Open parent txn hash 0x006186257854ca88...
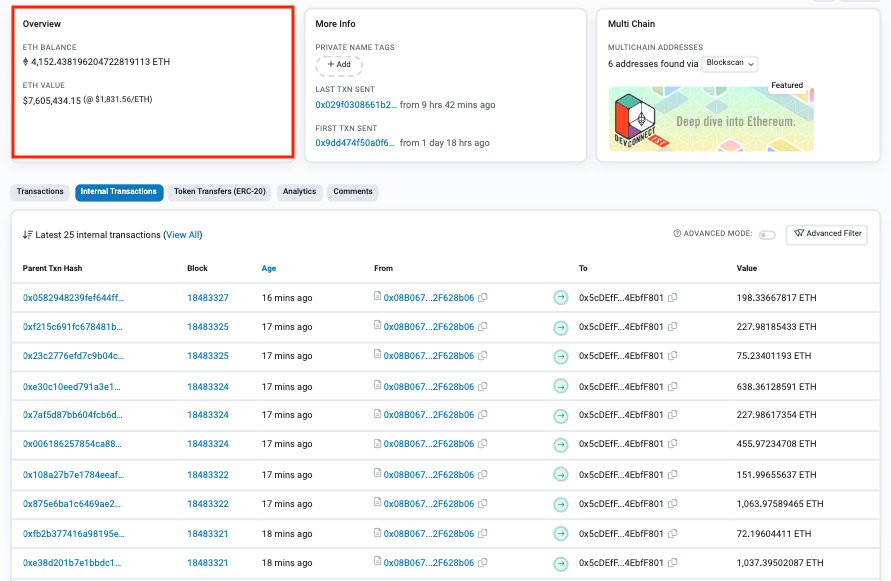891x581 pixels. click(72, 443)
